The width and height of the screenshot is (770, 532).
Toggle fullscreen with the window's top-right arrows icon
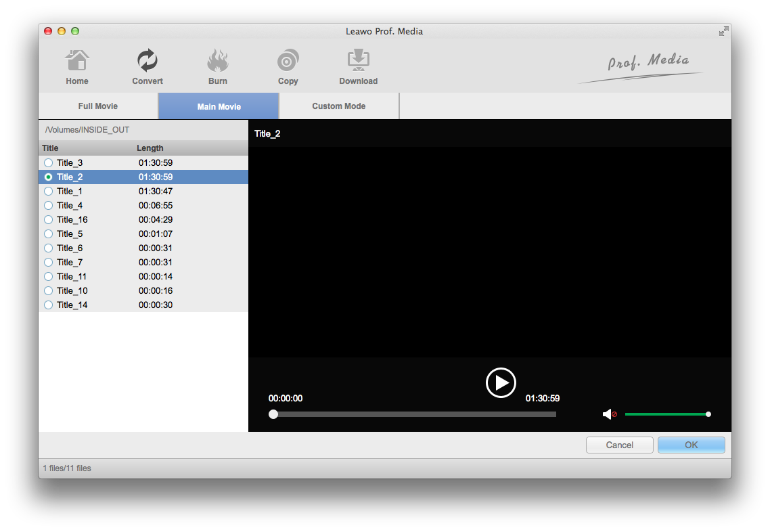(723, 31)
